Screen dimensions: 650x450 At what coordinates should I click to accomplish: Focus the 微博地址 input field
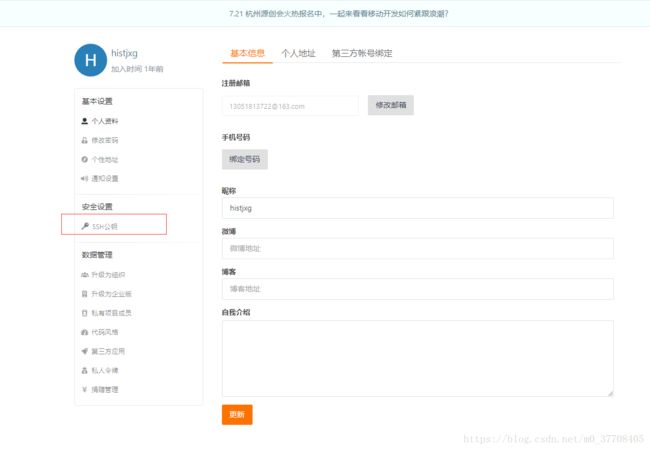click(x=417, y=248)
